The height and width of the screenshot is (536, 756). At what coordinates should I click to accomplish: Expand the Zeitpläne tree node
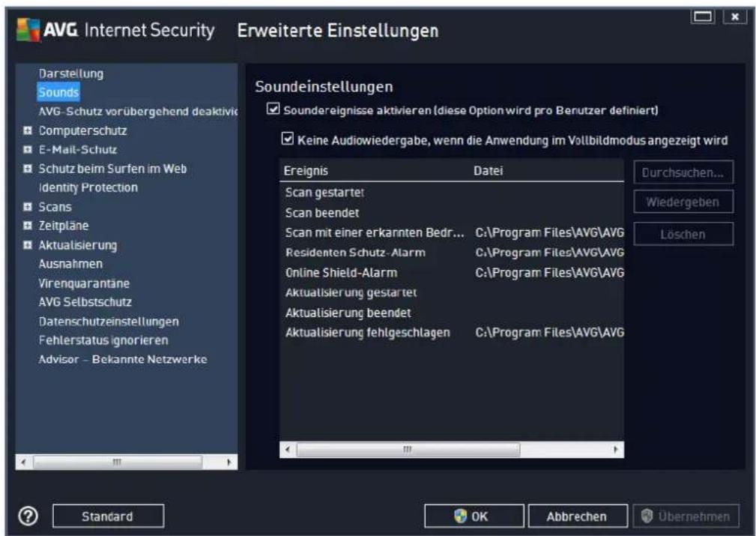(28, 226)
